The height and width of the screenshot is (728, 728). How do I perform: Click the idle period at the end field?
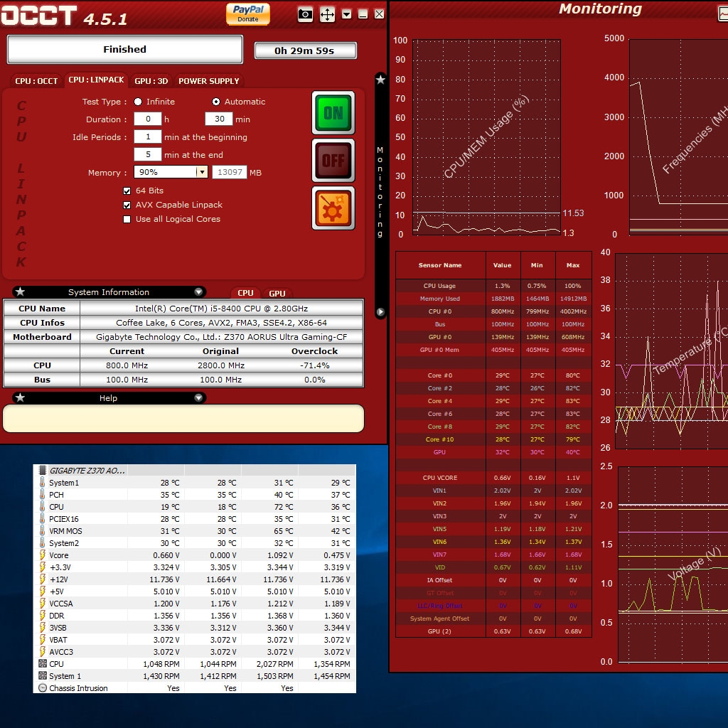pyautogui.click(x=148, y=154)
